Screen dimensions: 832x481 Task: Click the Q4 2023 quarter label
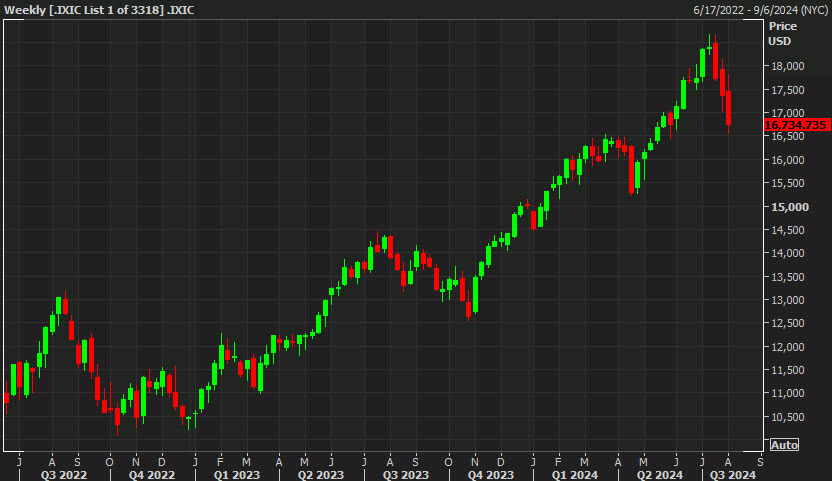[x=491, y=475]
